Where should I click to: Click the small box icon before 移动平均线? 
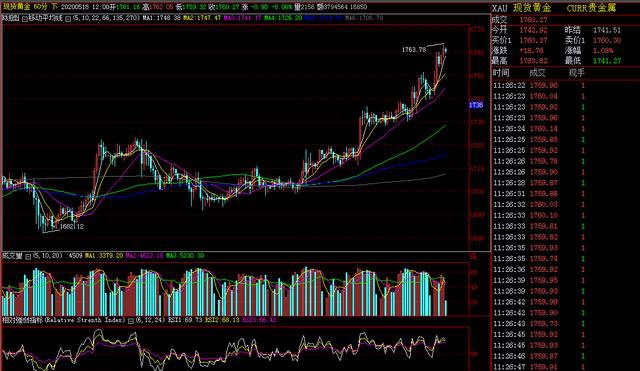coord(25,18)
